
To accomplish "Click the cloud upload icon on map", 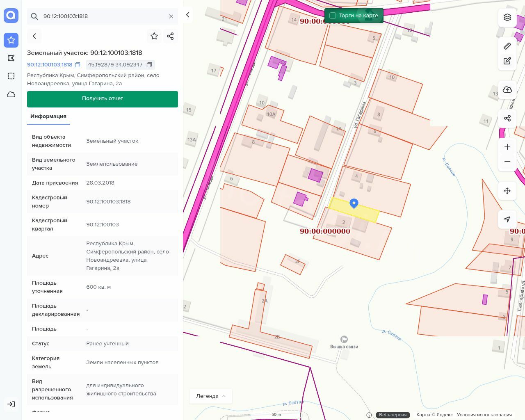I will point(507,90).
